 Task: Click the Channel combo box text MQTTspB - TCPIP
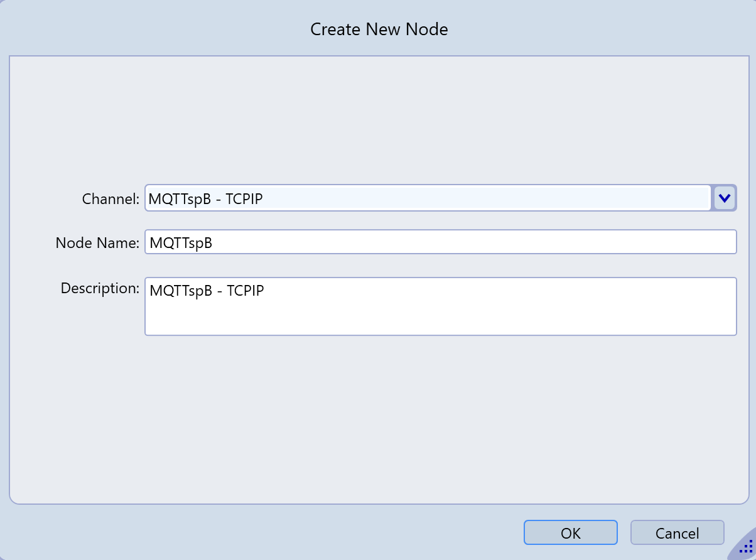click(x=205, y=199)
